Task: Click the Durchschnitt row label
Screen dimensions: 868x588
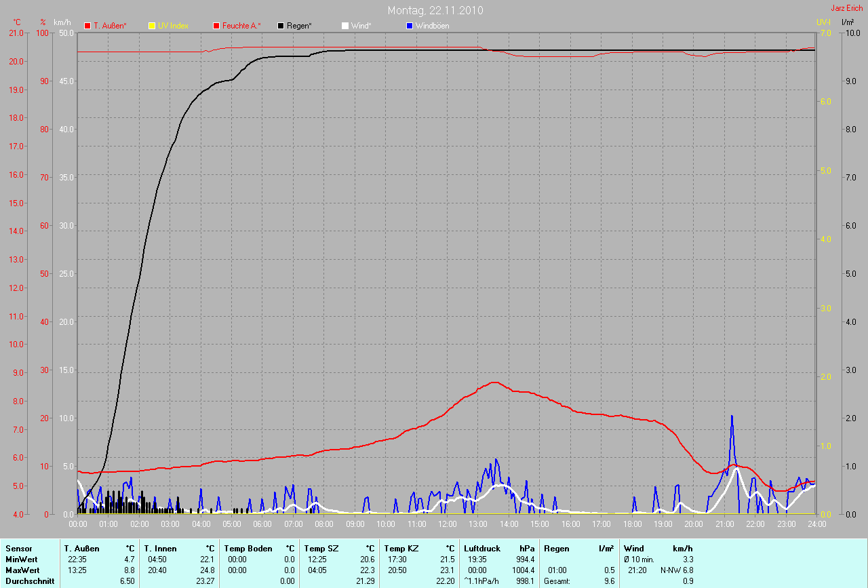Action: (x=30, y=581)
